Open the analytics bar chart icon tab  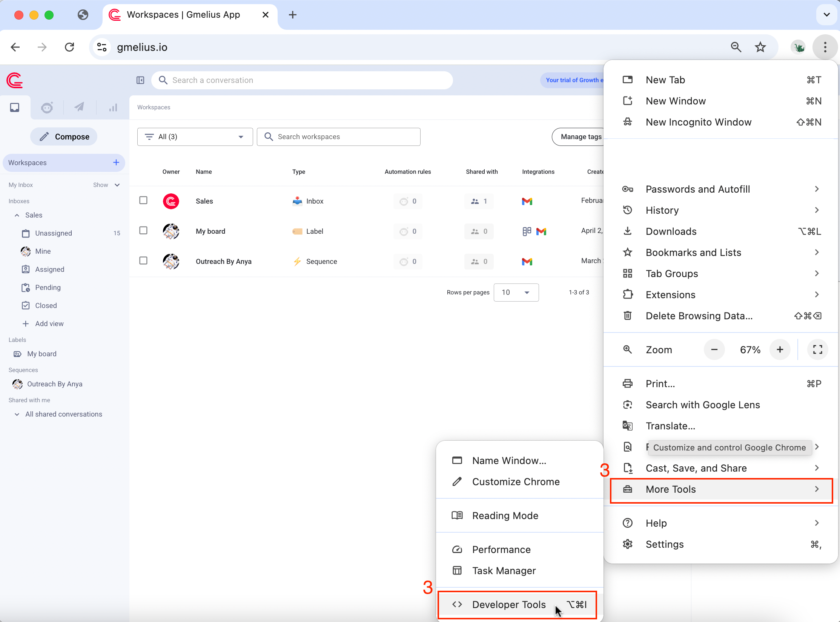click(x=113, y=107)
